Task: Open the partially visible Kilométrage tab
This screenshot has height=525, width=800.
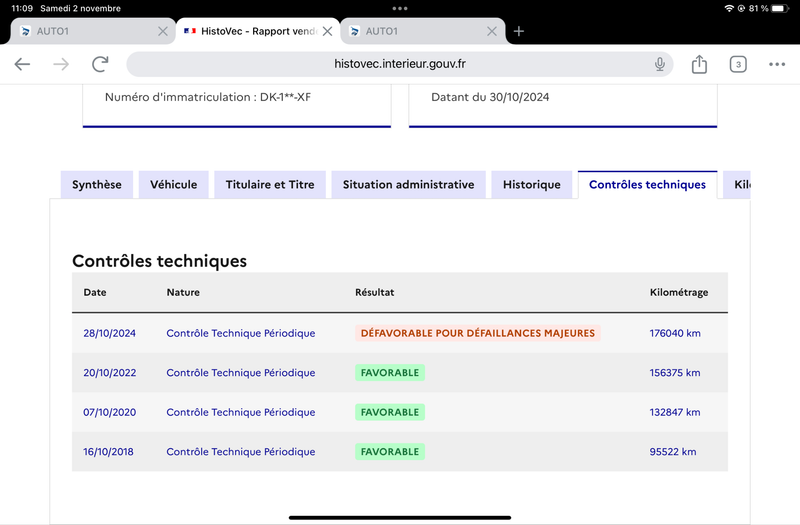Action: pos(737,185)
